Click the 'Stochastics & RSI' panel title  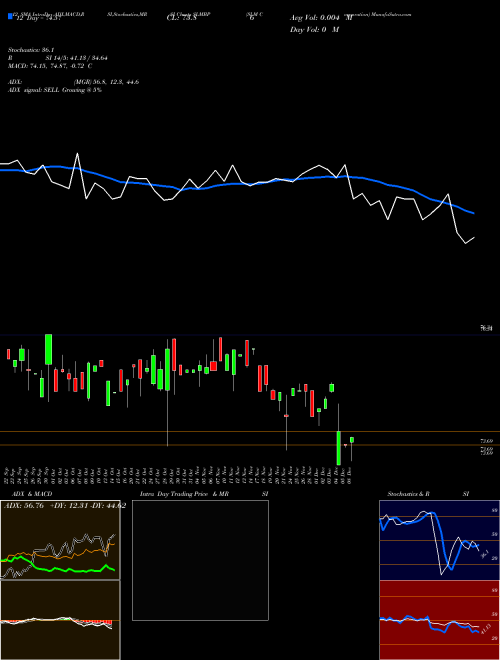click(428, 494)
